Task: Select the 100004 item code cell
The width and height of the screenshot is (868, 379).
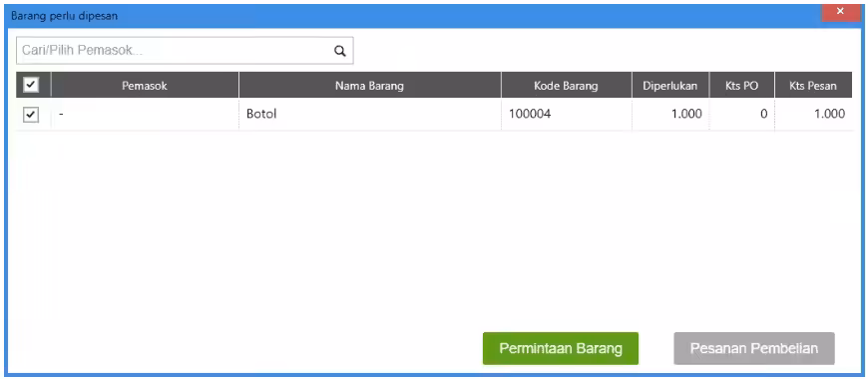Action: (x=567, y=115)
